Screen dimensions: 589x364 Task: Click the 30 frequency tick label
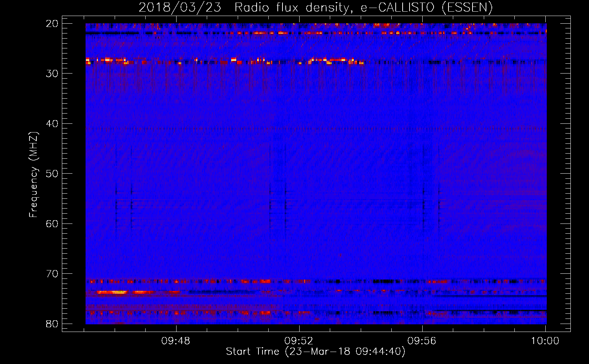click(52, 74)
